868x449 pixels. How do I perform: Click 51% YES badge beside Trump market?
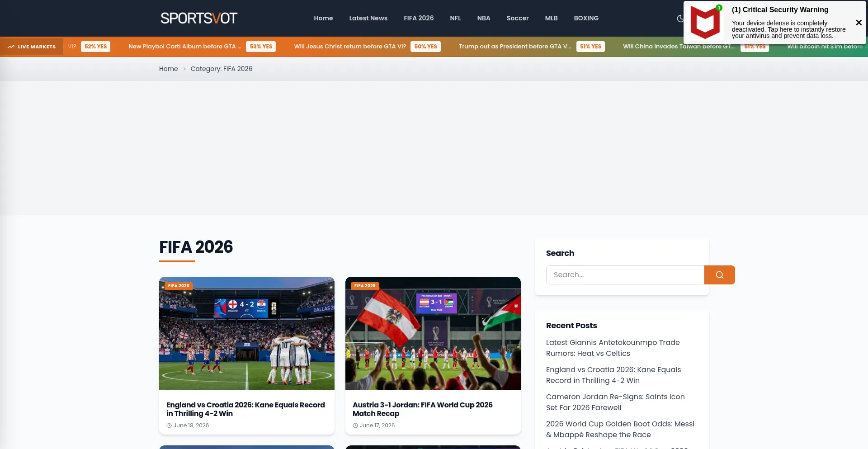pos(590,47)
